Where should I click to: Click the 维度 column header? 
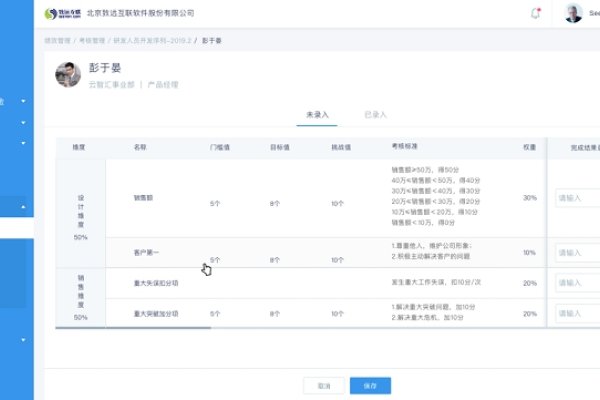(79, 147)
